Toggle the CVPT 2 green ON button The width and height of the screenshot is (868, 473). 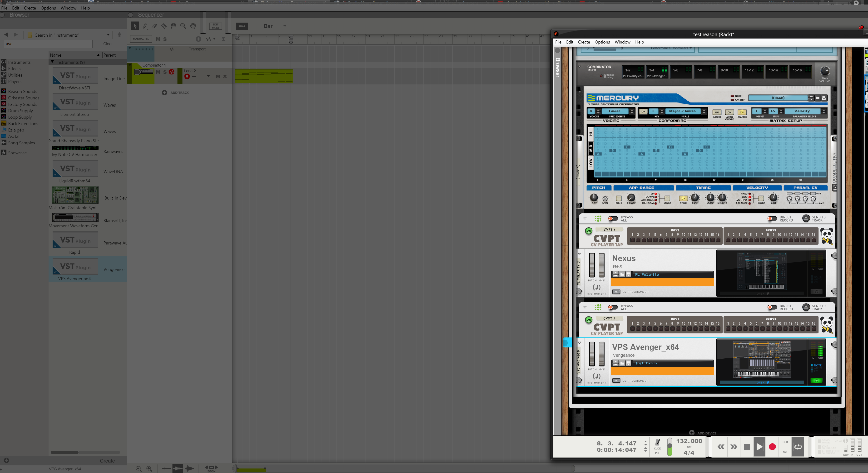point(589,319)
